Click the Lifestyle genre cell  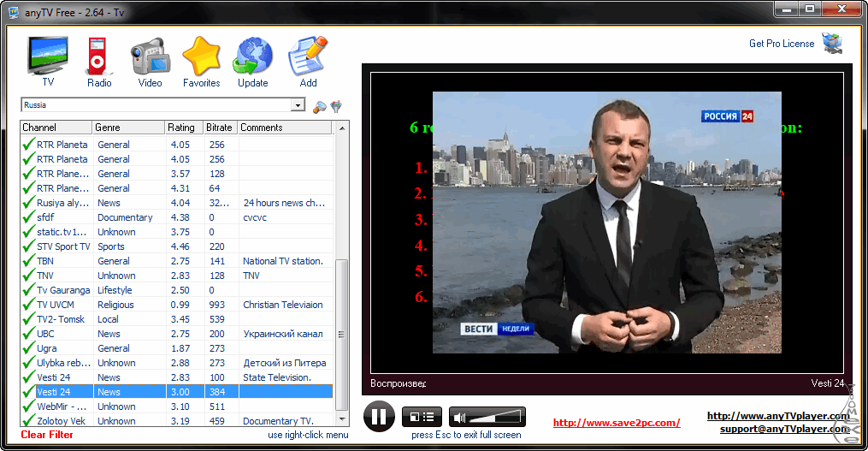115,290
